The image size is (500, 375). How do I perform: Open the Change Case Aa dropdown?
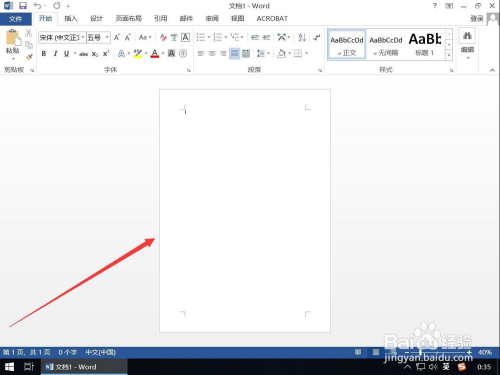[x=145, y=37]
